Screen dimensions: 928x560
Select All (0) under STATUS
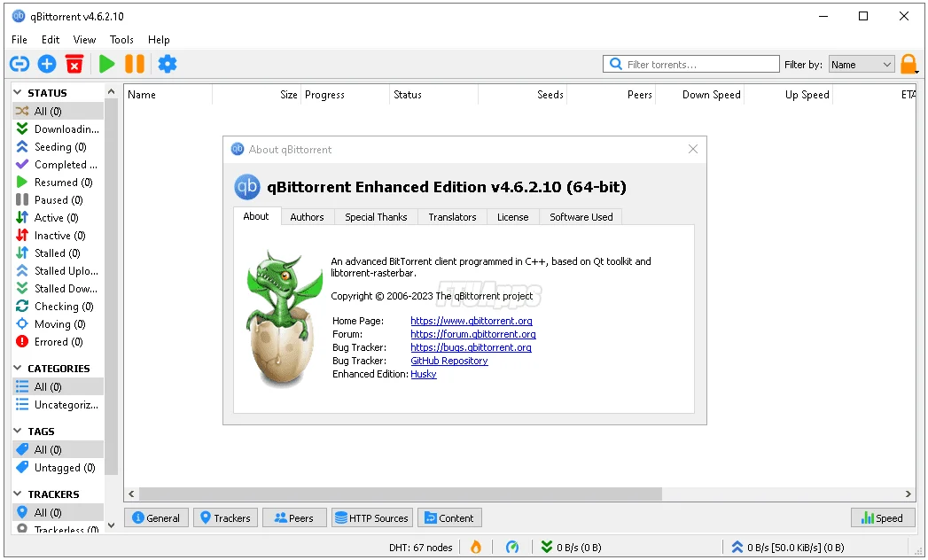point(58,112)
